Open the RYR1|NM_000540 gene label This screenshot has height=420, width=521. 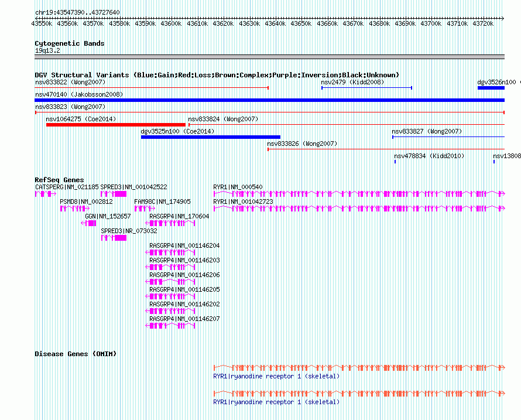(238, 187)
